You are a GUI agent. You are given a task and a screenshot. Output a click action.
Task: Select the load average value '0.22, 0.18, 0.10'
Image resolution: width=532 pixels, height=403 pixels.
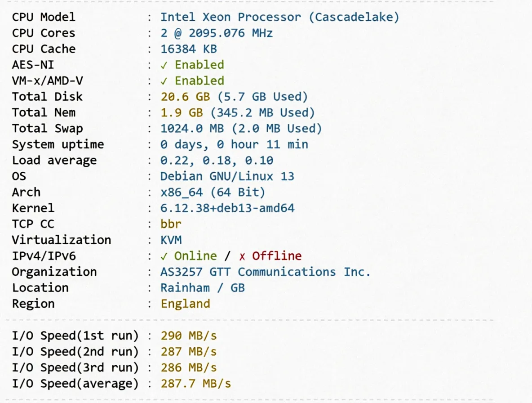pyautogui.click(x=217, y=160)
